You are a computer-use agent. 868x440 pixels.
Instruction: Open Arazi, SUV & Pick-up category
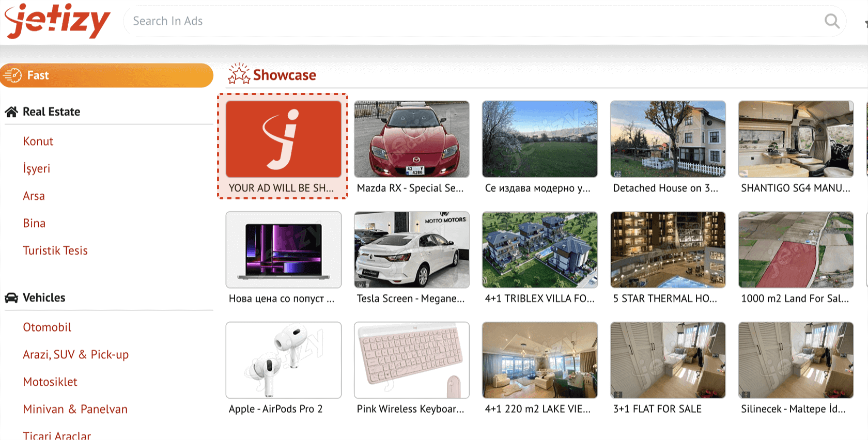coord(75,354)
